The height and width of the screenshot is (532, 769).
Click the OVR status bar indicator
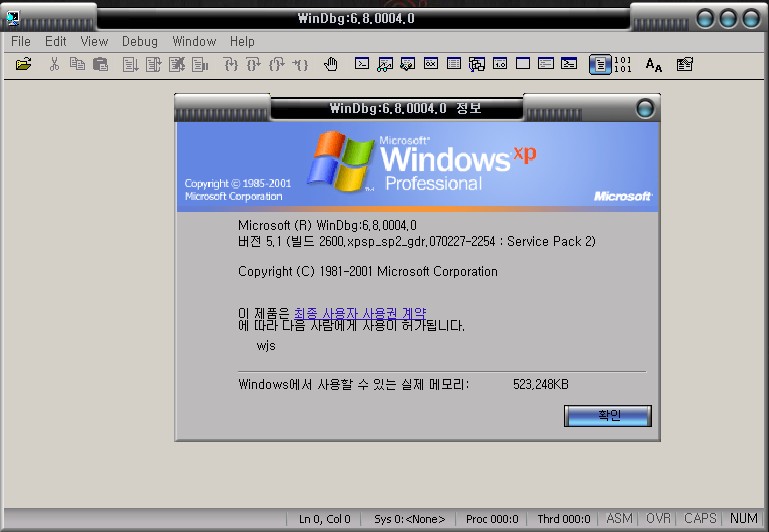[658, 519]
